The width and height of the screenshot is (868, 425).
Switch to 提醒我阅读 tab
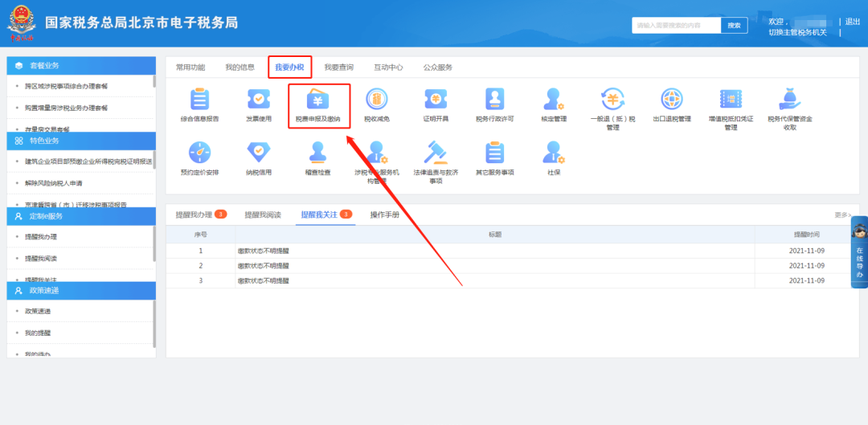(263, 215)
